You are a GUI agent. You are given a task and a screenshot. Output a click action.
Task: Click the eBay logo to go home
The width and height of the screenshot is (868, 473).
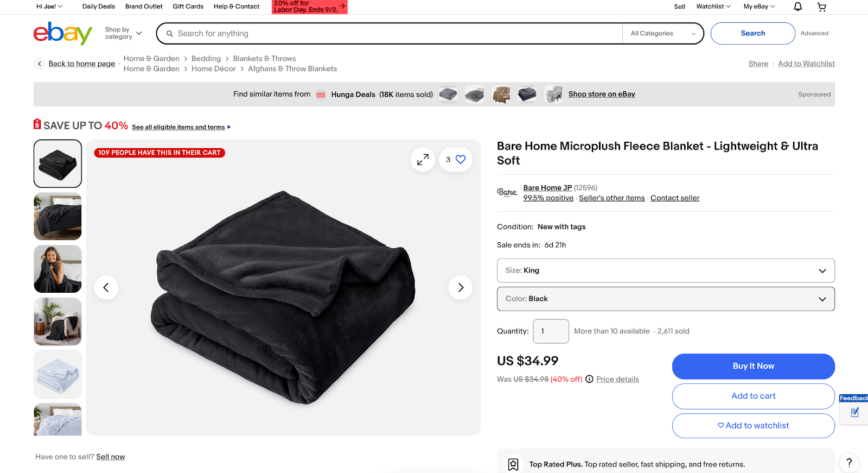click(x=62, y=33)
